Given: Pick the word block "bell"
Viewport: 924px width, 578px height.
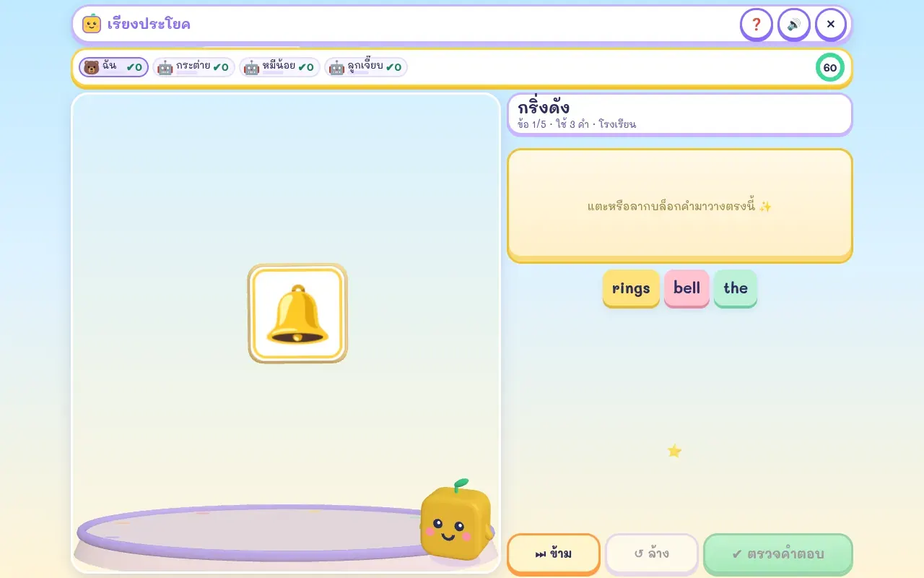Looking at the screenshot, I should click(687, 288).
